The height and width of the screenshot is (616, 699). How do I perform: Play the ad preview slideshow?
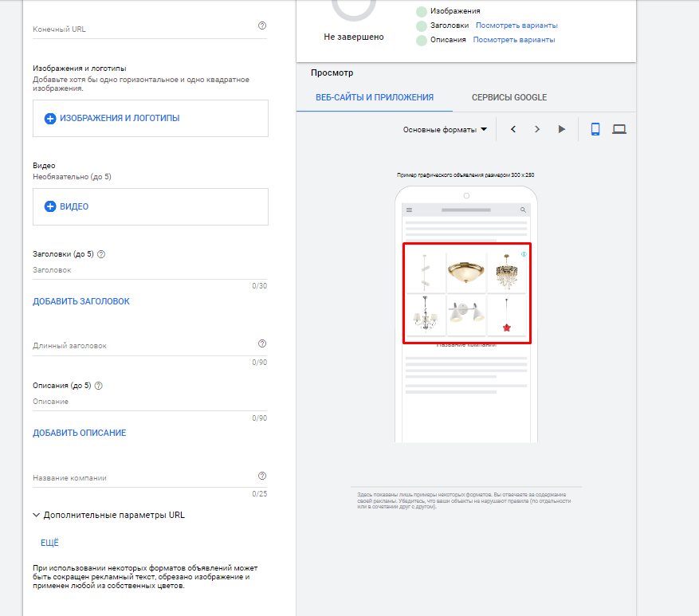pos(562,129)
